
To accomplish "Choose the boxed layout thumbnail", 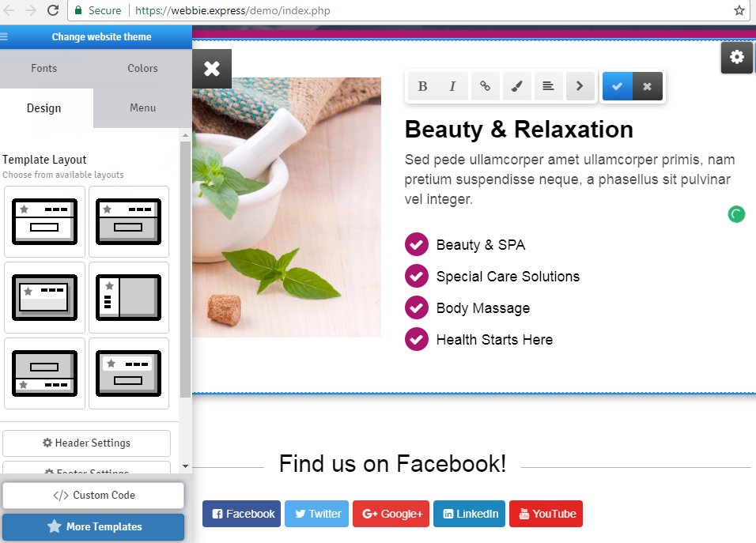I will [44, 297].
